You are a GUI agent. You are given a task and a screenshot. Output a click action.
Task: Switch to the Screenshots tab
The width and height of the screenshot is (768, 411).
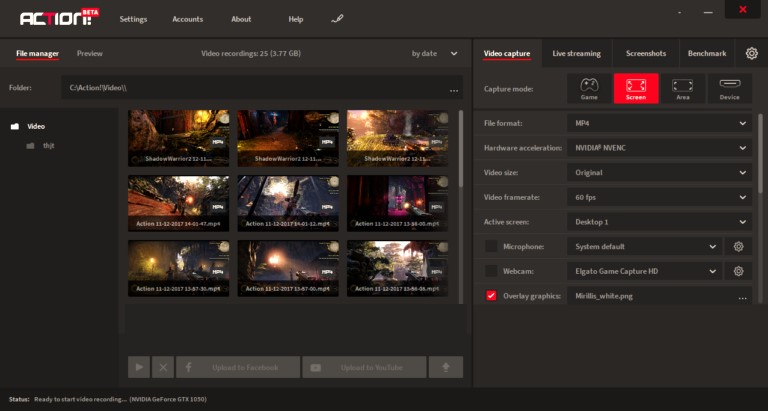[x=646, y=53]
